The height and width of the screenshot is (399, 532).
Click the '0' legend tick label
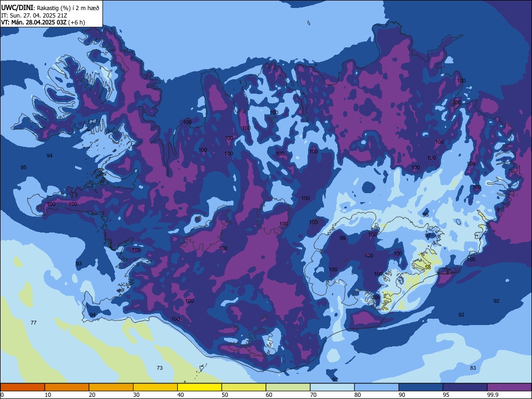point(2,395)
